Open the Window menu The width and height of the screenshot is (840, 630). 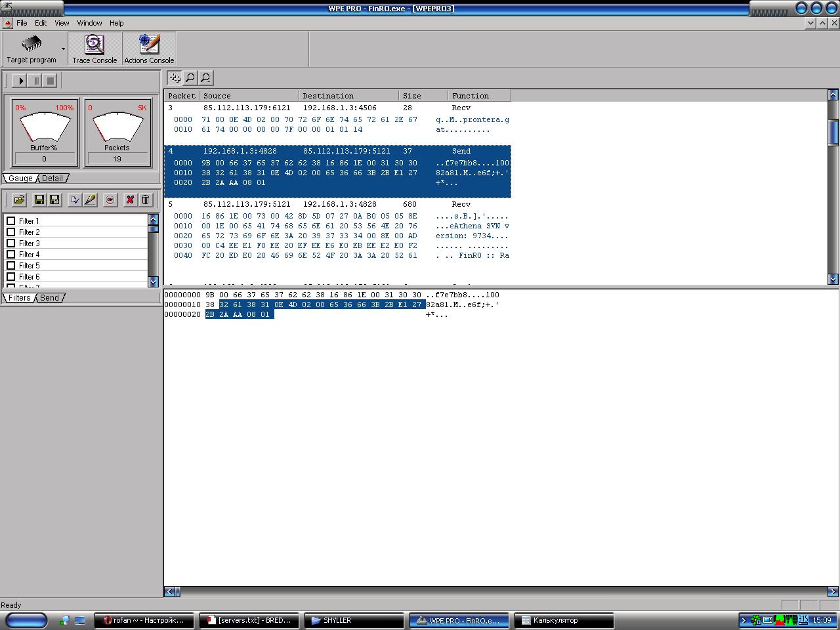(x=89, y=23)
